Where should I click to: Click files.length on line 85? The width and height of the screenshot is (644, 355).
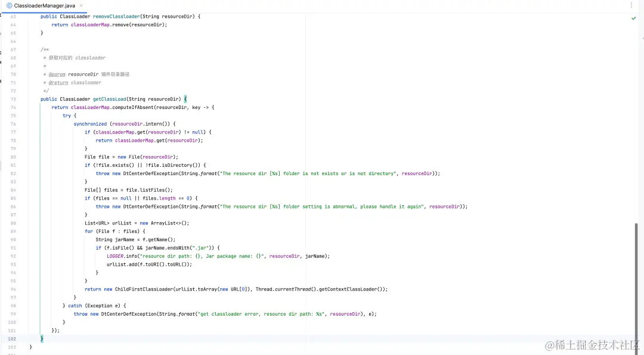(x=159, y=198)
